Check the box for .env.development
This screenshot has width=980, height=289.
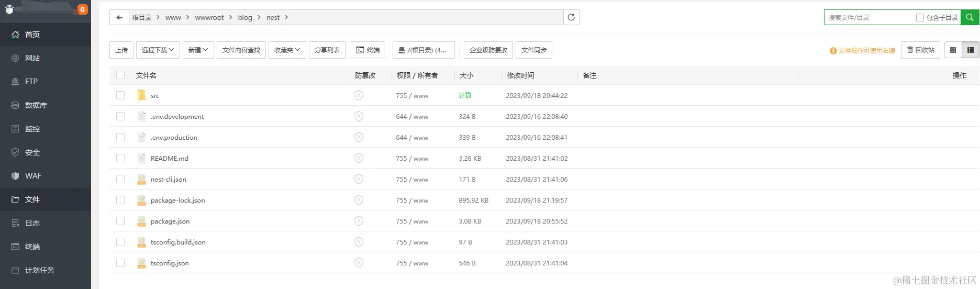(120, 116)
